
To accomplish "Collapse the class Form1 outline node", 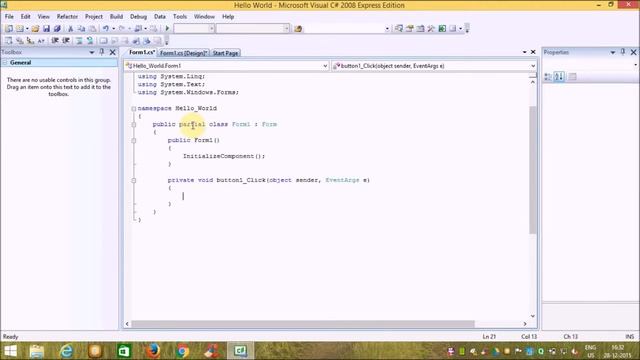I will click(x=133, y=124).
